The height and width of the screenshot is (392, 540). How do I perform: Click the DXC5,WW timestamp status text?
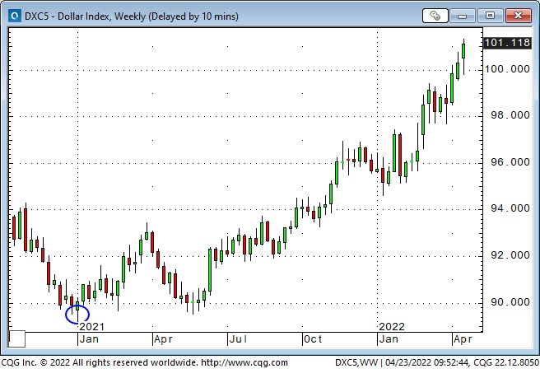[x=437, y=362]
